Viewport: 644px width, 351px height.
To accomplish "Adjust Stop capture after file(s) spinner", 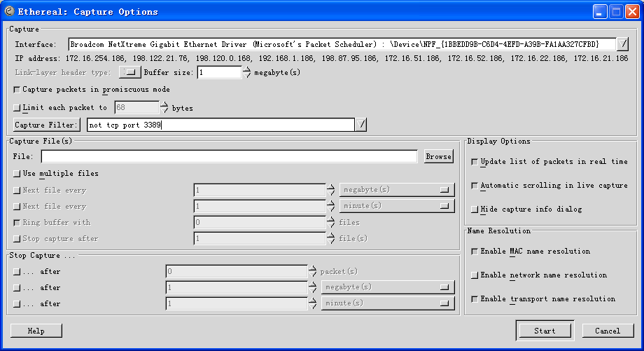I will [331, 238].
